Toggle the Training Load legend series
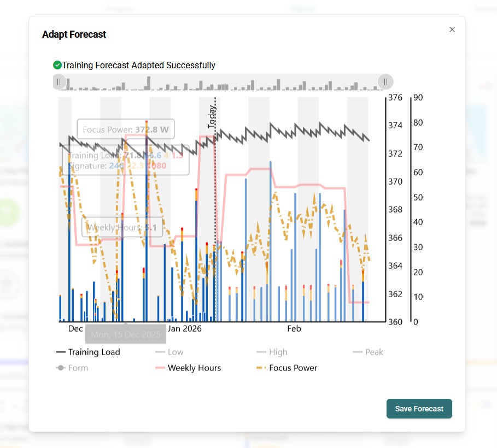The image size is (497, 448). pyautogui.click(x=87, y=352)
